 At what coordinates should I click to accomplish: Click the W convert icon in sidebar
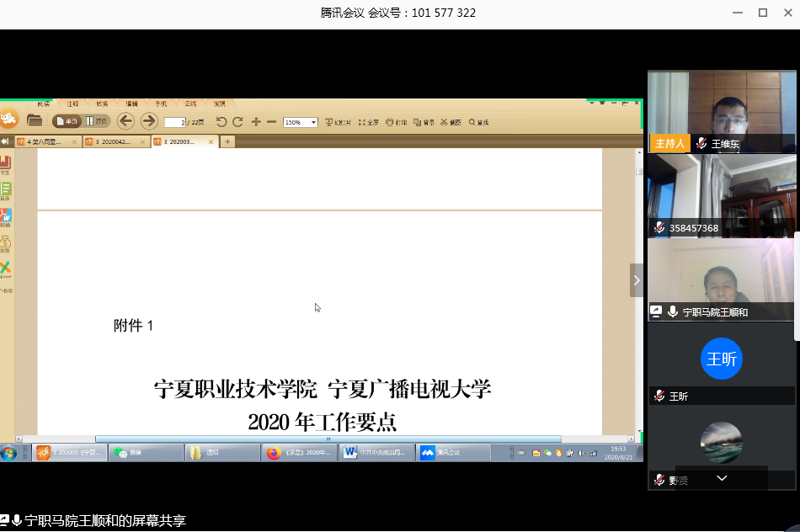(x=5, y=217)
